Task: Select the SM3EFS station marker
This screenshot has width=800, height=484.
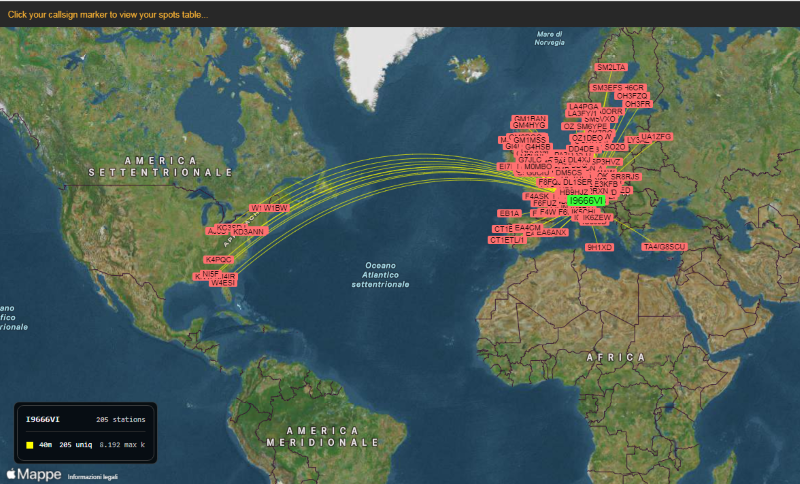Action: click(607, 88)
